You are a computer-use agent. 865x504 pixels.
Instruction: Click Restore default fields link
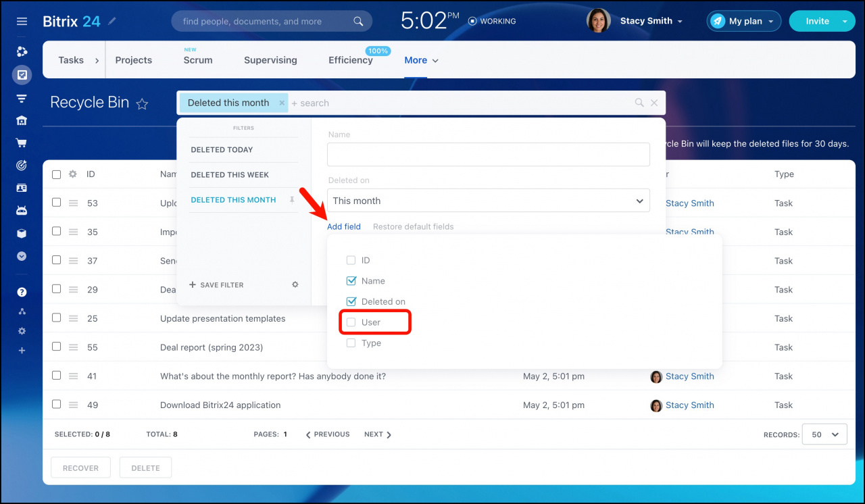click(x=414, y=227)
